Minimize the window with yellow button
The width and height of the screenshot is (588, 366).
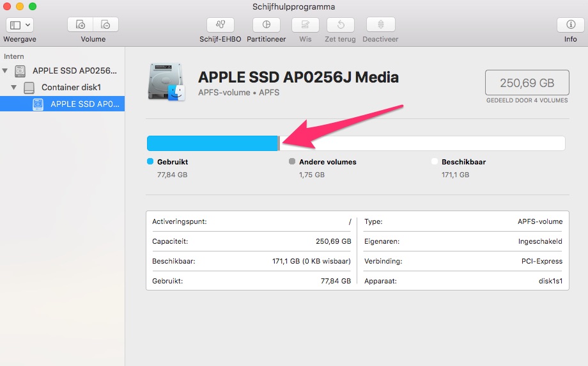[20, 6]
